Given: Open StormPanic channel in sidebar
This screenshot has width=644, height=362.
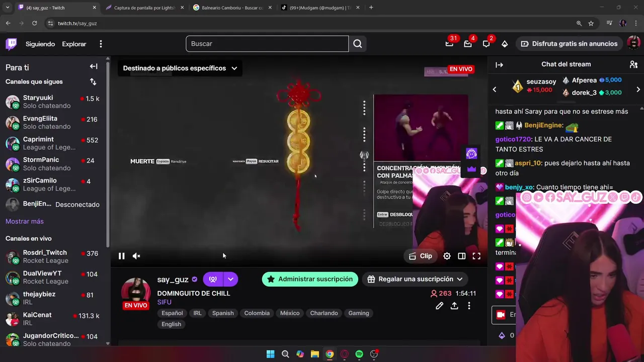Looking at the screenshot, I should pyautogui.click(x=52, y=163).
